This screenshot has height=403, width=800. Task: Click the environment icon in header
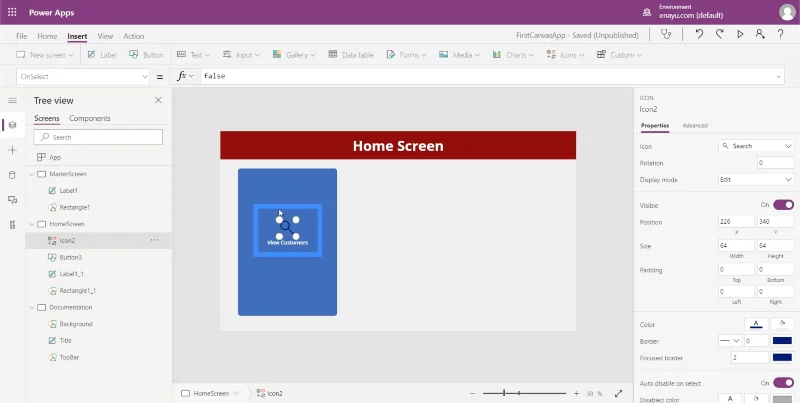[x=647, y=12]
